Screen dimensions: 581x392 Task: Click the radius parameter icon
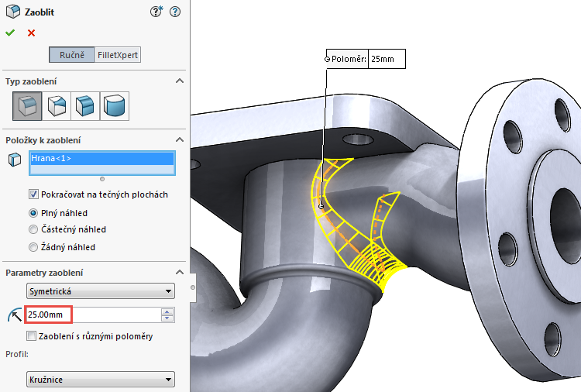15,315
